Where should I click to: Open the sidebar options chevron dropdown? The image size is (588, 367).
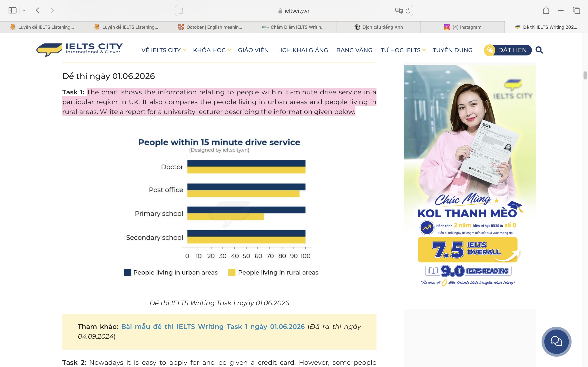(23, 10)
